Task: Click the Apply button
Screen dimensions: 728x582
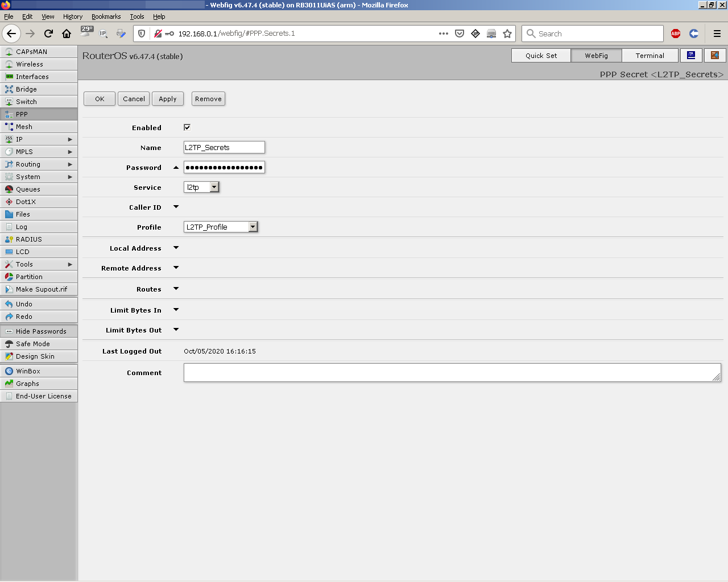Action: [168, 99]
